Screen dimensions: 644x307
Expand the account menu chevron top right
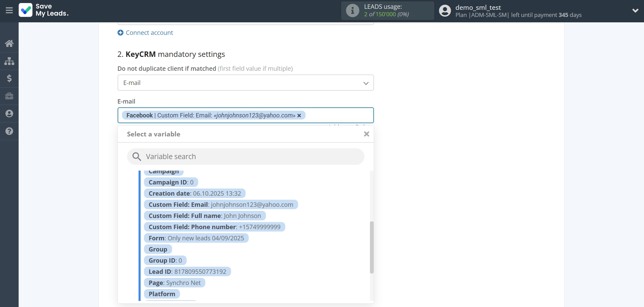[636, 10]
